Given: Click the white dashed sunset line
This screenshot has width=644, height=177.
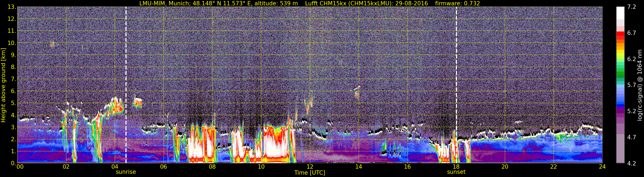Looking at the screenshot, I should click(456, 85).
